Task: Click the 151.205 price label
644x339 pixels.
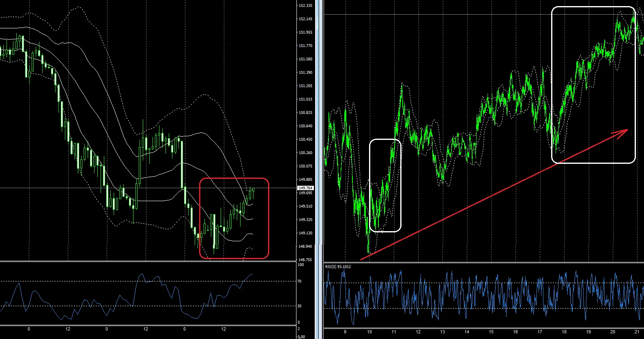Action: [305, 86]
